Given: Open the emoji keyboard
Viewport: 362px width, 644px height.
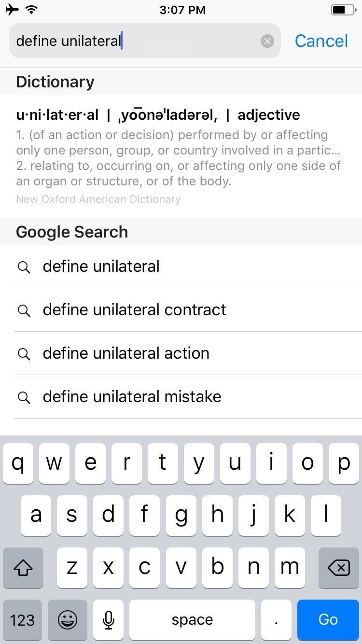Looking at the screenshot, I should point(68,620).
